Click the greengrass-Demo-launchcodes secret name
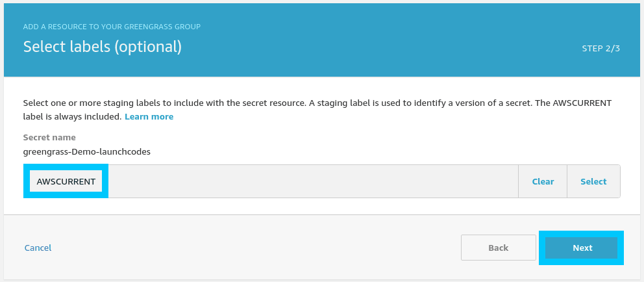This screenshot has height=282, width=644. [x=86, y=151]
